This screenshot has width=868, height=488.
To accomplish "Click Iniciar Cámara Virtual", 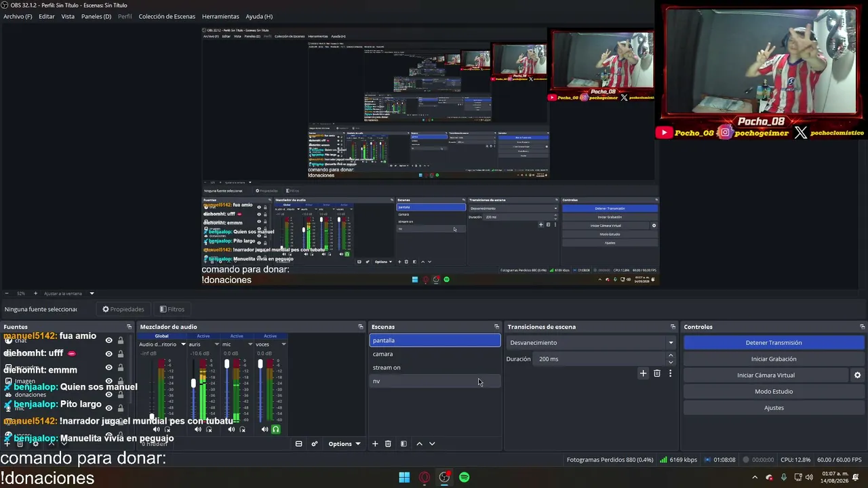I will tap(766, 375).
